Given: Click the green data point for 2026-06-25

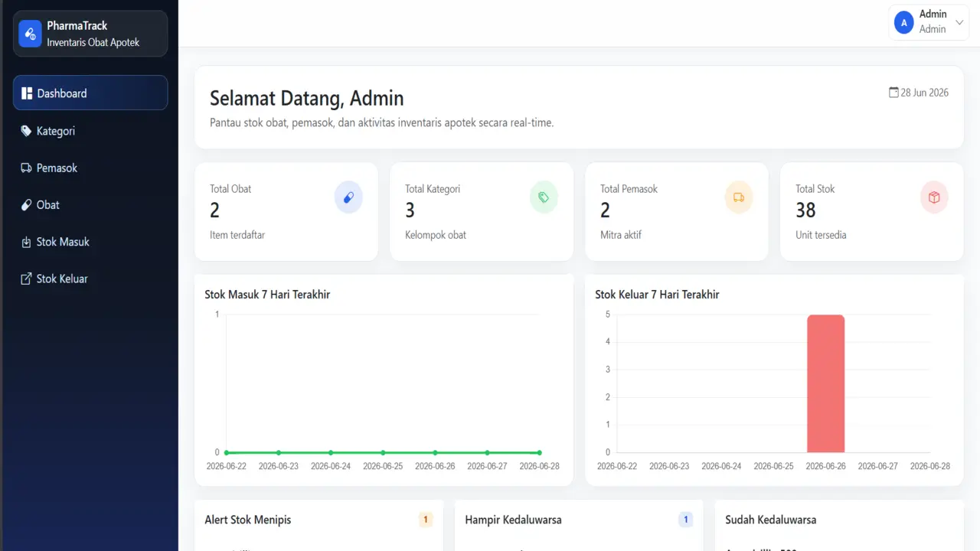Looking at the screenshot, I should click(383, 452).
